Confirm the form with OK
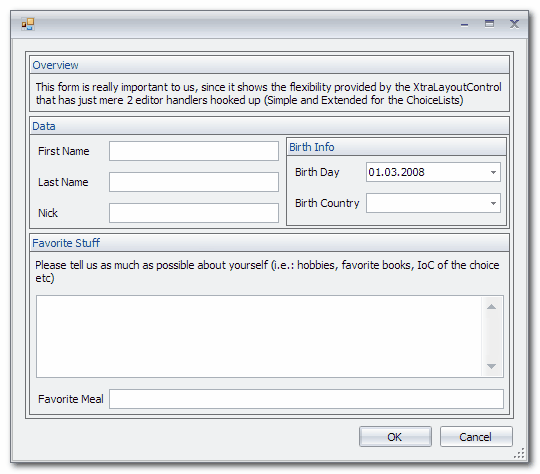Image resolution: width=540 pixels, height=474 pixels. coord(395,437)
